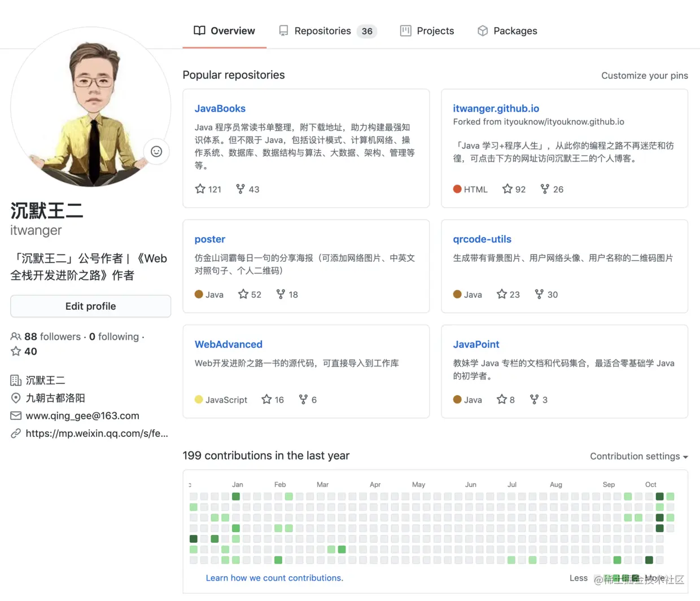Click the Packages box icon
Screen dimensions: 700x601
point(483,31)
